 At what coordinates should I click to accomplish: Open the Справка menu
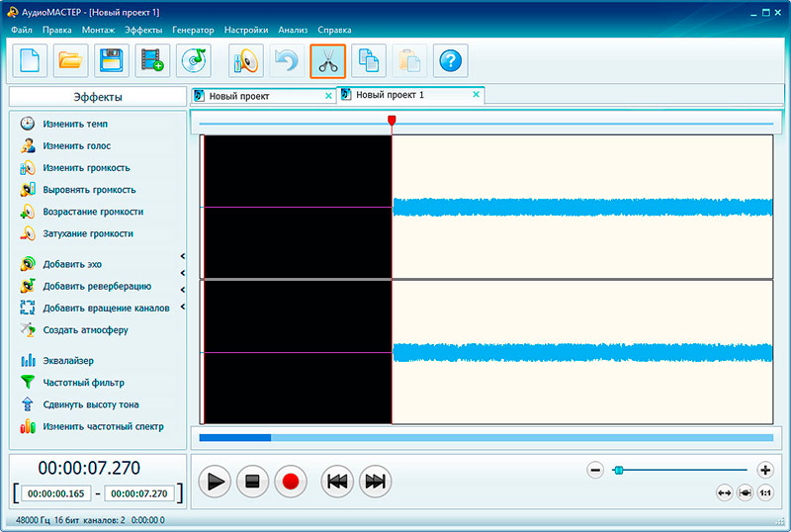coord(334,30)
